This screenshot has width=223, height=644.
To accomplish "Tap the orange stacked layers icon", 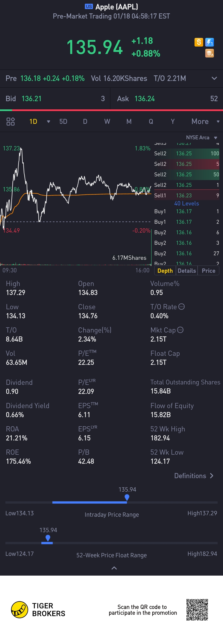I will click(209, 53).
